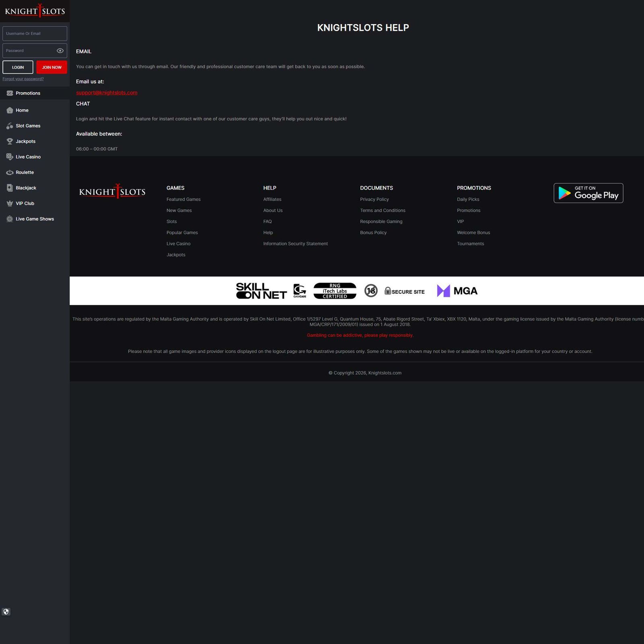Open Responsible Gaming link
The height and width of the screenshot is (644, 644).
pyautogui.click(x=381, y=221)
